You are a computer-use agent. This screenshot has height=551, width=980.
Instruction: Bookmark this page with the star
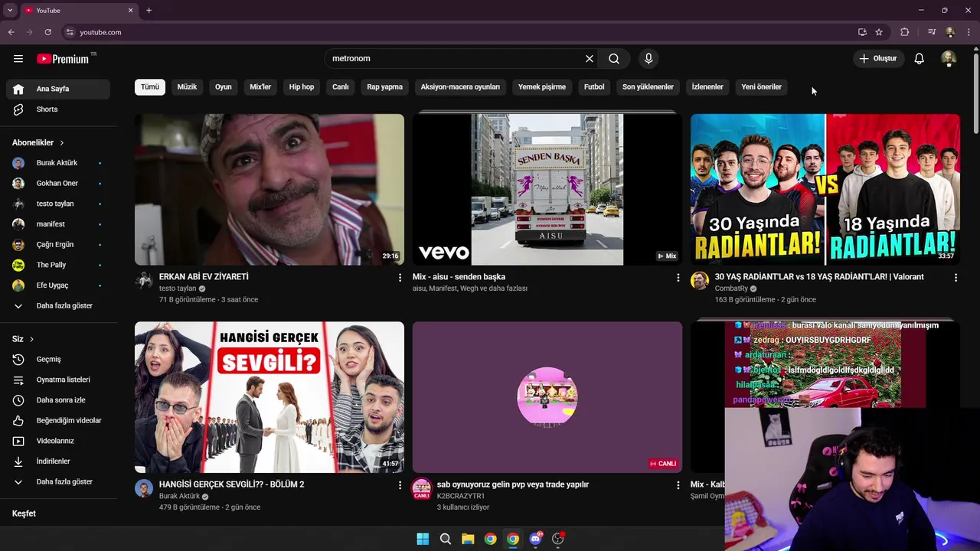(x=879, y=32)
